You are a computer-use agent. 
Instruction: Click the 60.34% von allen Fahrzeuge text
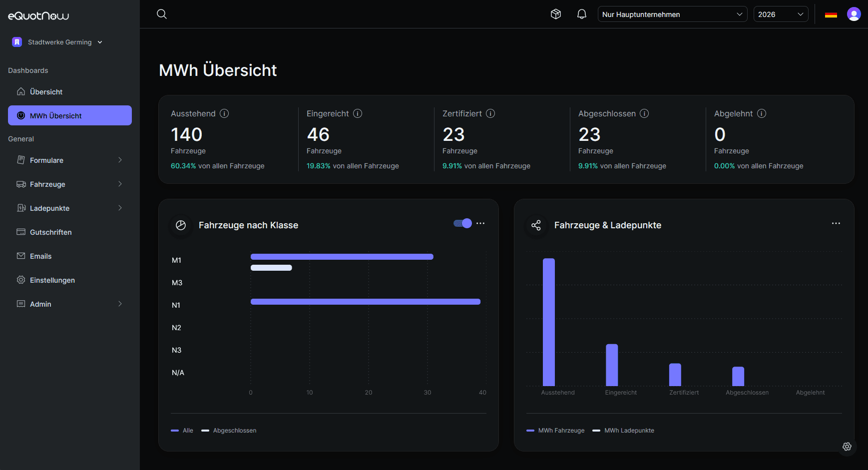[218, 166]
